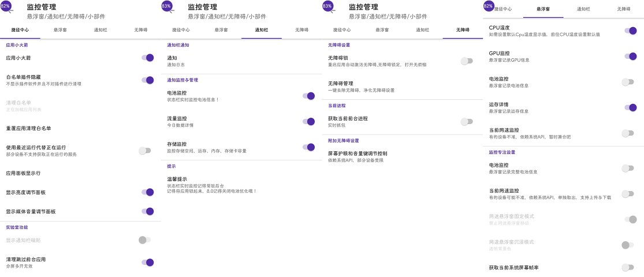Toggle 网速悬浮窗沉浸模式 switch
644x277 pixels.
tap(628, 245)
